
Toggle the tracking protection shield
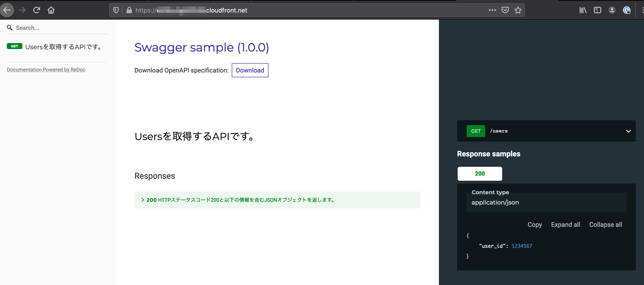[116, 10]
